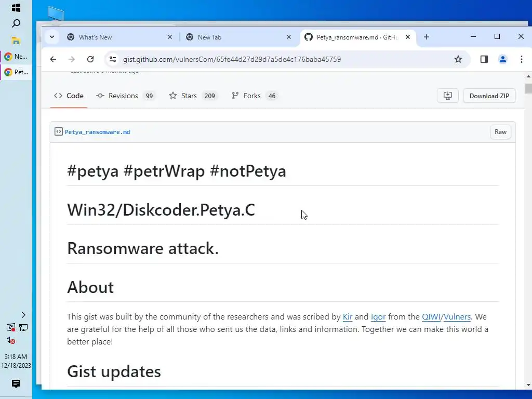Maximize the Chrome window
532x399 pixels.
pos(497,37)
